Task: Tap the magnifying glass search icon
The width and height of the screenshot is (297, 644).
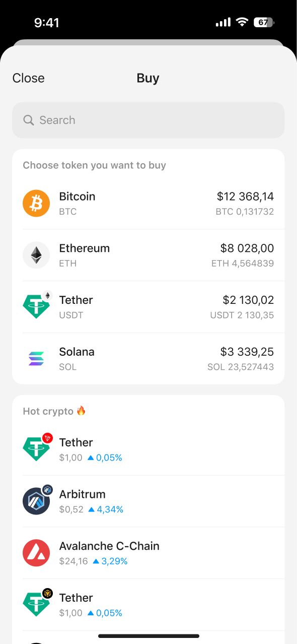Action: 29,120
